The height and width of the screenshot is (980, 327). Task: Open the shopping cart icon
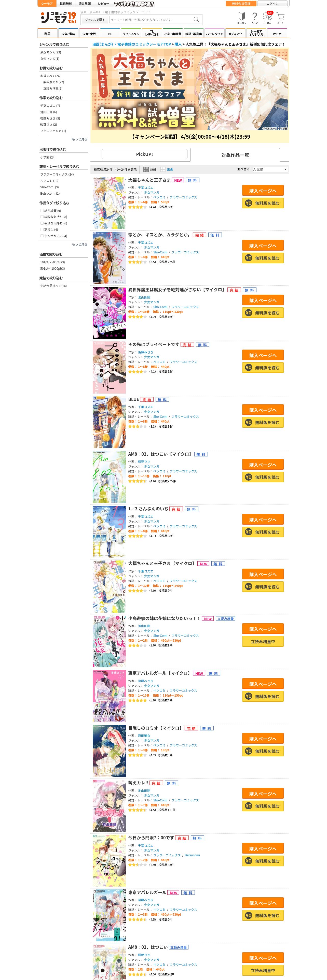[x=280, y=18]
